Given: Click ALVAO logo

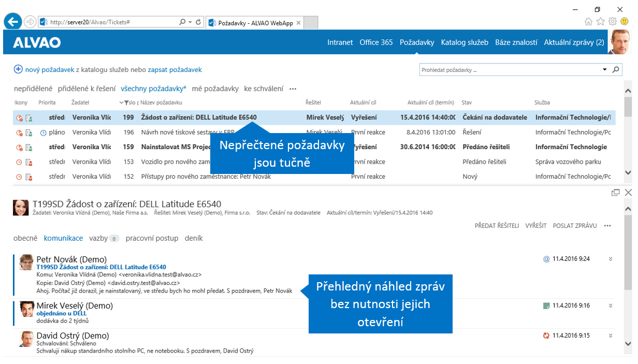Looking at the screenshot, I should [37, 42].
